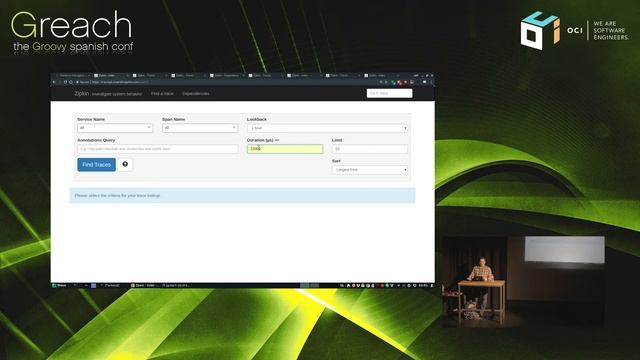The height and width of the screenshot is (360, 640).
Task: Click the Go to trace search box
Action: pyautogui.click(x=389, y=93)
